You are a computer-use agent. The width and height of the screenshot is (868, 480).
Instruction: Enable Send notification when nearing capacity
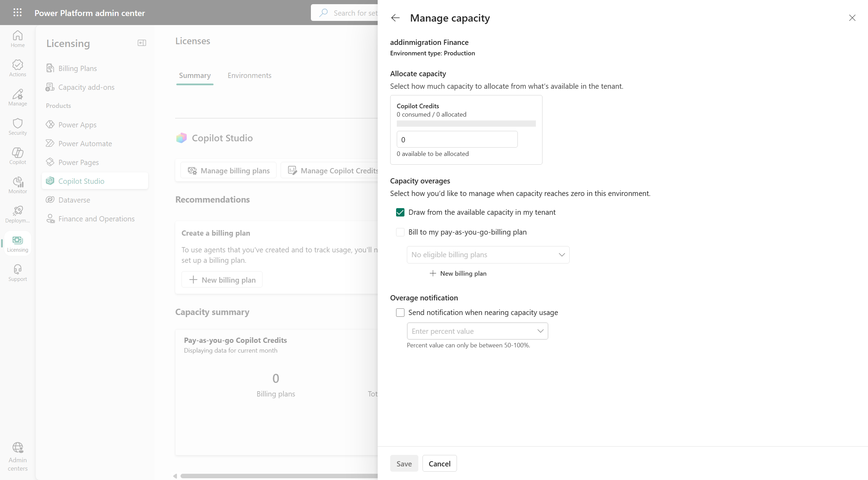tap(400, 313)
